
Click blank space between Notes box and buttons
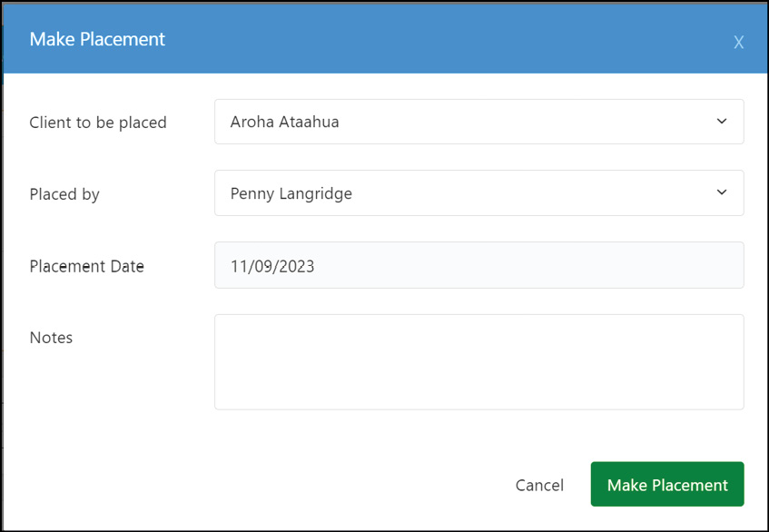pyautogui.click(x=385, y=436)
